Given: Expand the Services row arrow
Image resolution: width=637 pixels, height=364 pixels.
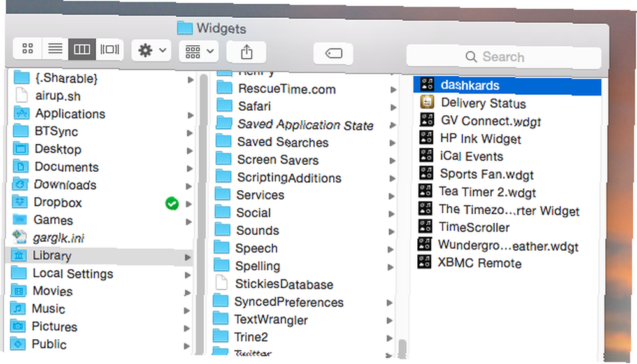Looking at the screenshot, I should point(392,196).
